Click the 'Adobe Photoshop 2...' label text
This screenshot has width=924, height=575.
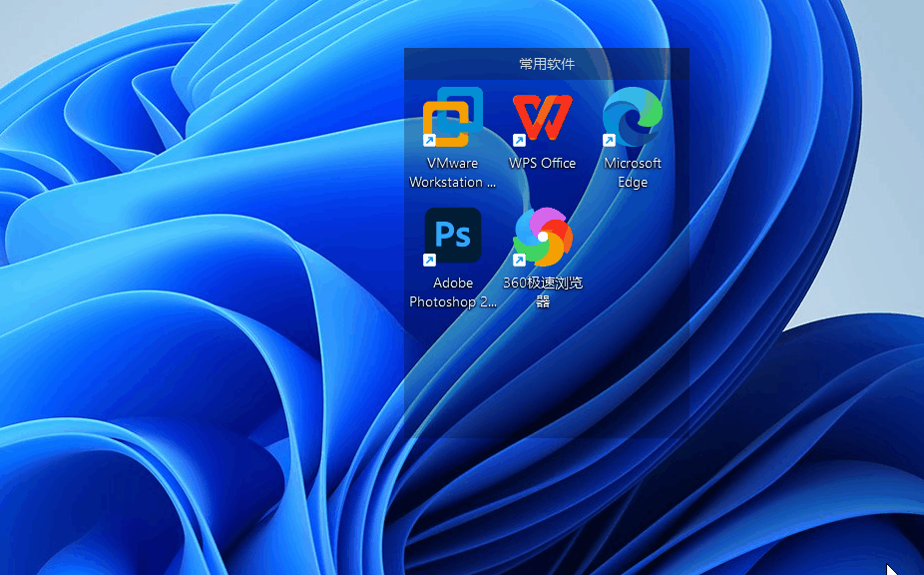pos(453,291)
